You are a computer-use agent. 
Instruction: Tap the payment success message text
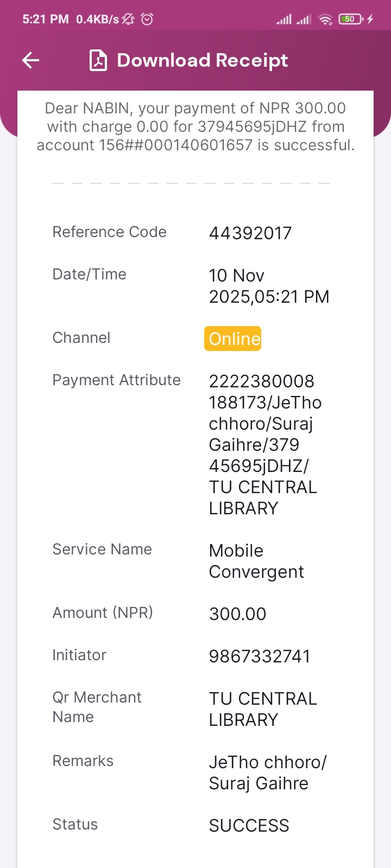[x=195, y=126]
